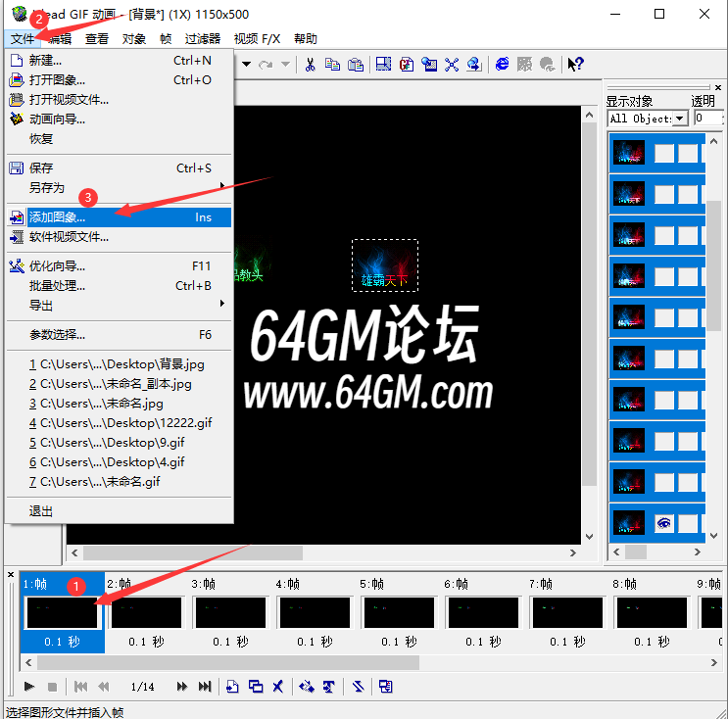Select 添加图象... menu item
The height and width of the screenshot is (719, 728).
coord(119,217)
